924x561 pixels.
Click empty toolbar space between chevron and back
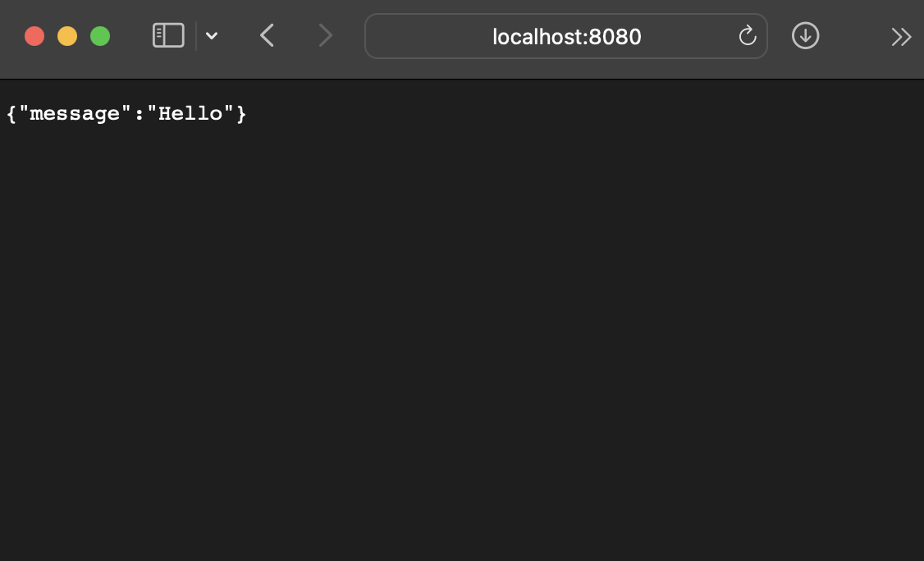click(x=239, y=36)
